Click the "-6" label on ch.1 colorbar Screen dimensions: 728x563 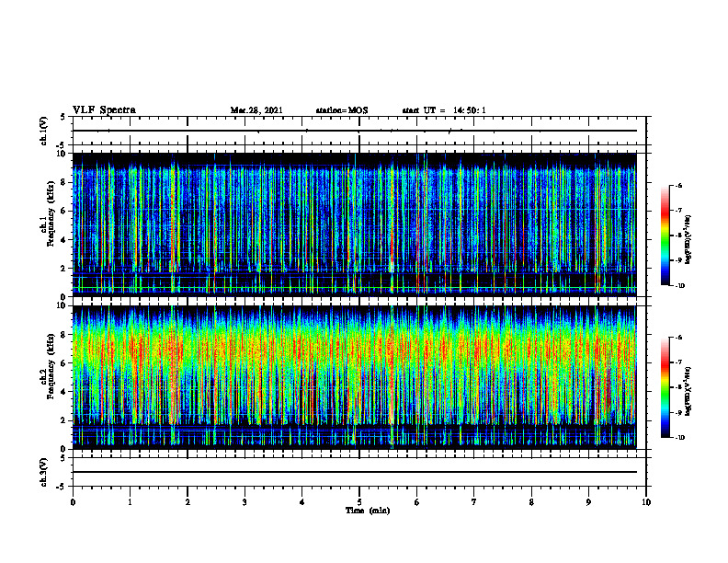(679, 185)
